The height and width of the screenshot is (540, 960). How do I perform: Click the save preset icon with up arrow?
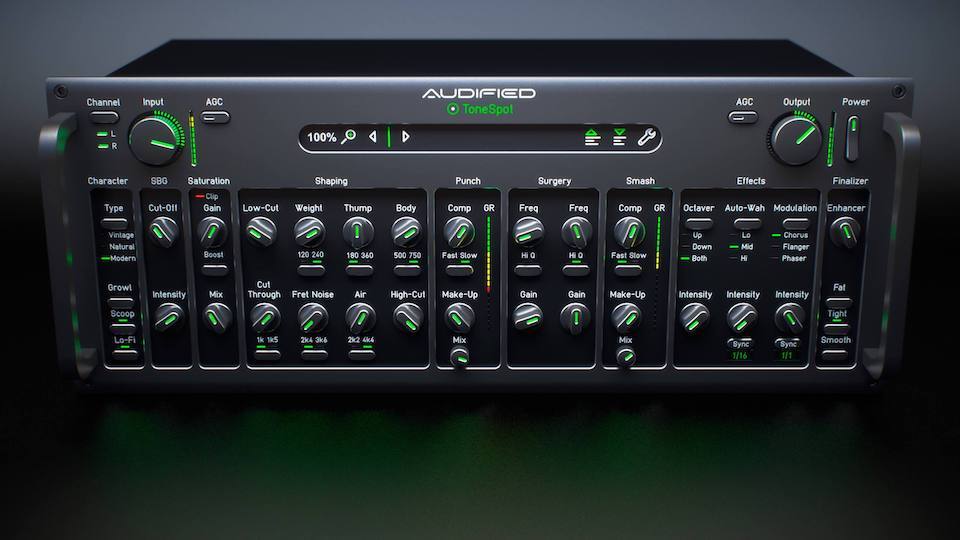591,137
